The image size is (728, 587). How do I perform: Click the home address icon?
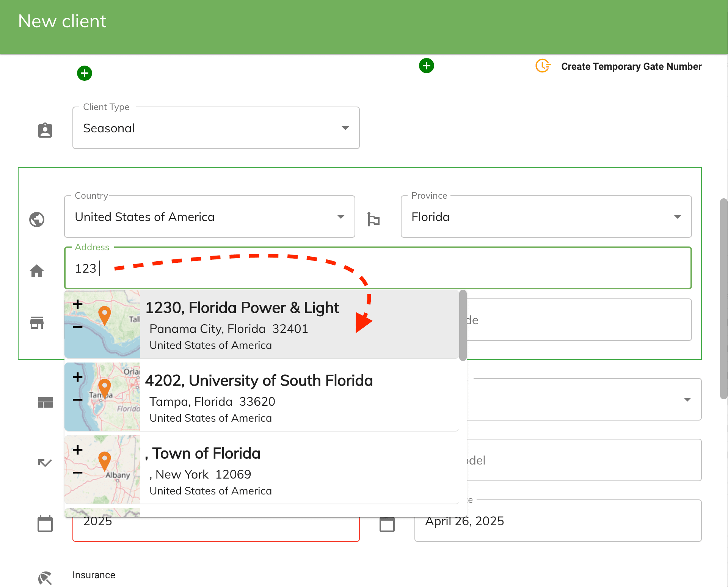point(37,271)
